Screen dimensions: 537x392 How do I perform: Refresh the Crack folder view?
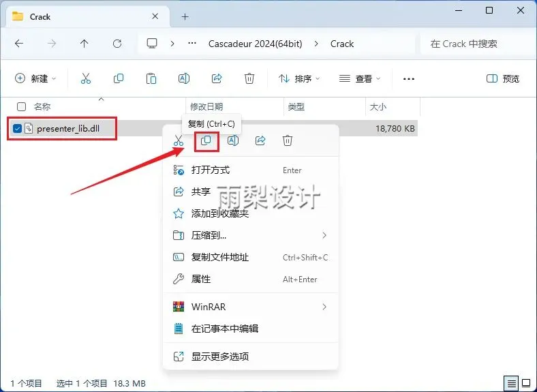117,44
